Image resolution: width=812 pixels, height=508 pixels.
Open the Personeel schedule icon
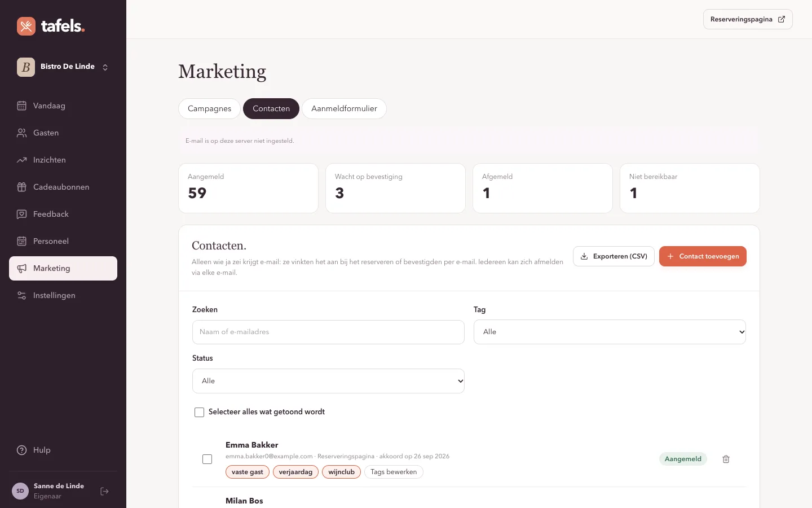pos(22,241)
